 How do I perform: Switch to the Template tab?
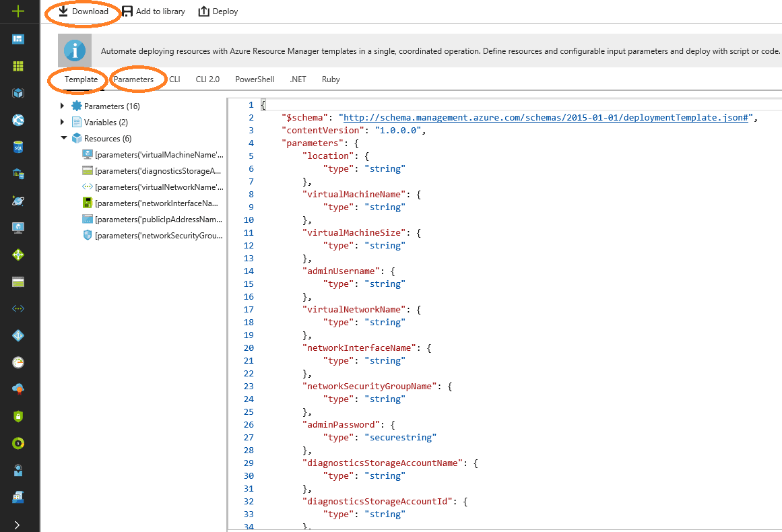(x=81, y=79)
